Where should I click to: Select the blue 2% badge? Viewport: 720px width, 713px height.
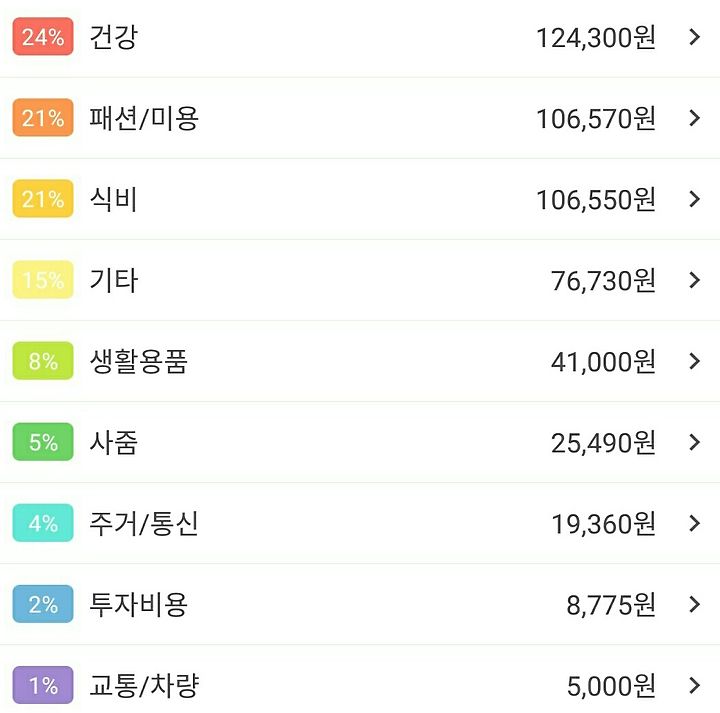43,604
